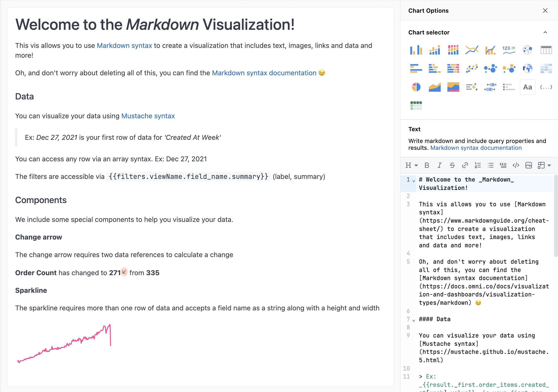The height and width of the screenshot is (392, 558).
Task: Toggle italic formatting
Action: click(x=439, y=165)
